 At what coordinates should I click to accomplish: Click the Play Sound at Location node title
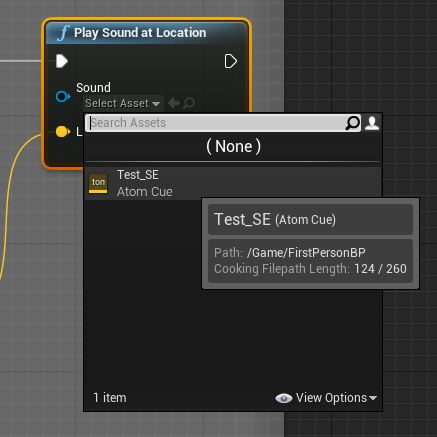pos(140,33)
